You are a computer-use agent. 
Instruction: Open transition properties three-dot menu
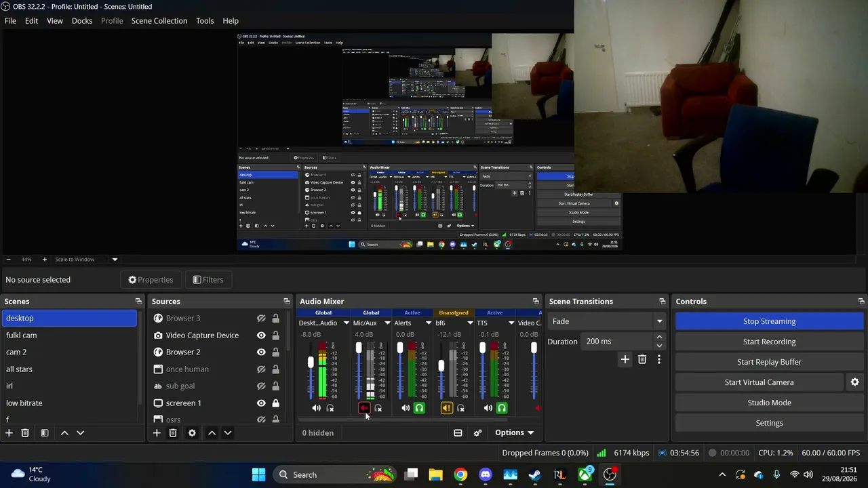pos(658,359)
